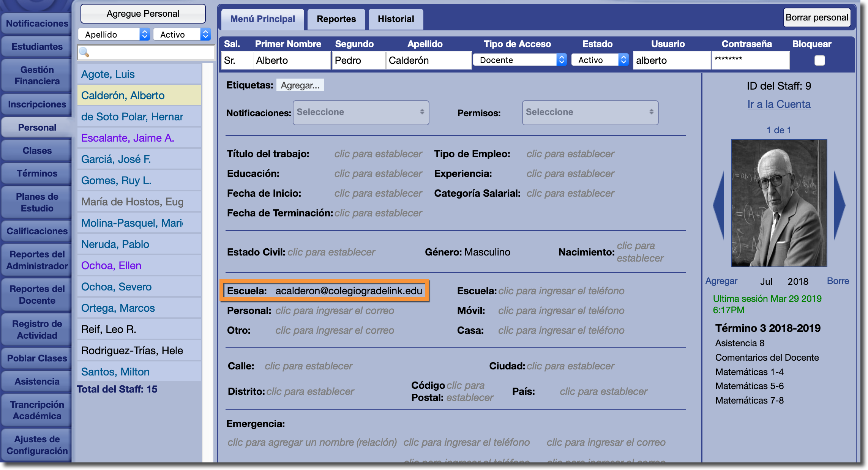The width and height of the screenshot is (868, 470).
Task: Open the Ir a la Cuenta link
Action: tap(779, 104)
